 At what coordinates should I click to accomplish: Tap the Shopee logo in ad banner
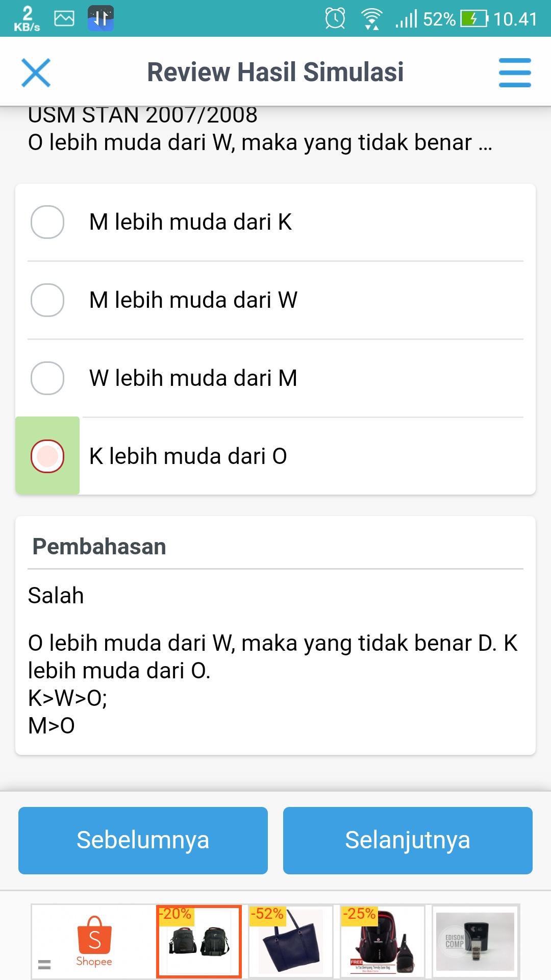pos(94,941)
